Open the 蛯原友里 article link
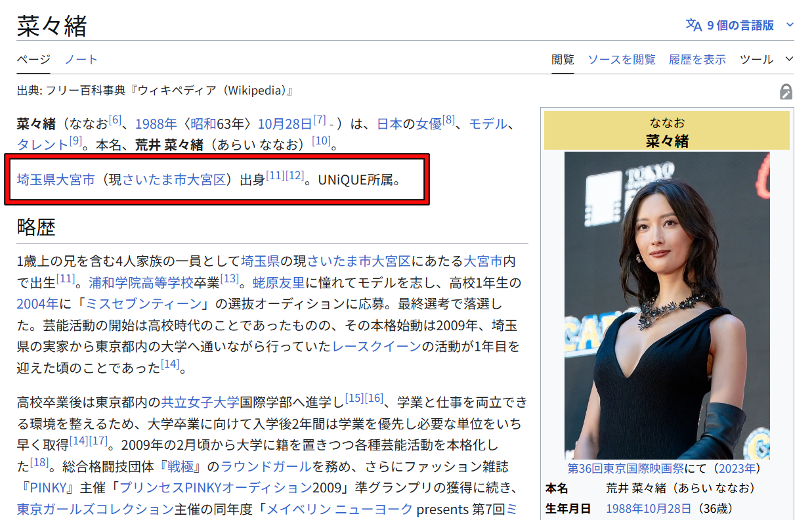 (x=278, y=283)
